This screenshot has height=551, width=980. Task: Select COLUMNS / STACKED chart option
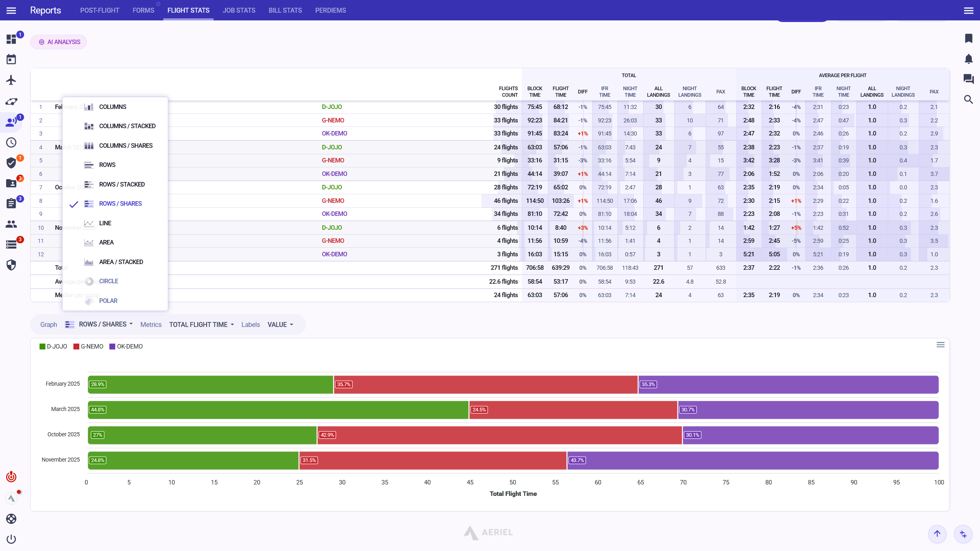point(127,126)
